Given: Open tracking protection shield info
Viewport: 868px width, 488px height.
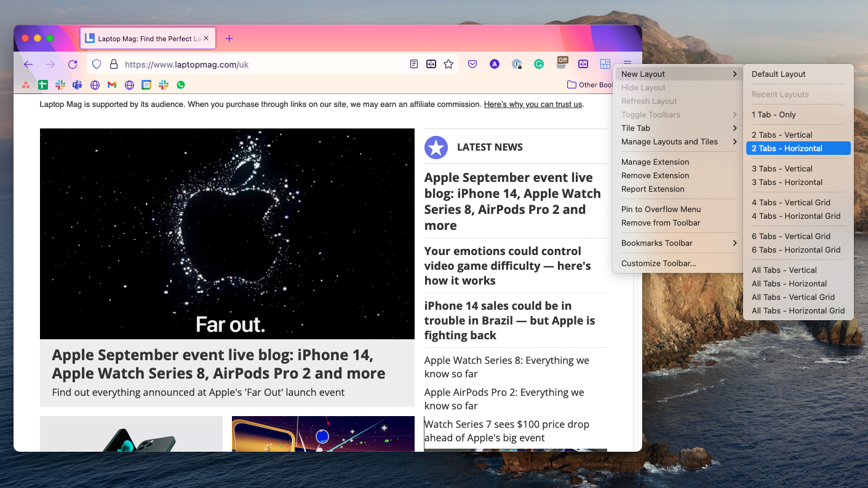Looking at the screenshot, I should coord(97,64).
